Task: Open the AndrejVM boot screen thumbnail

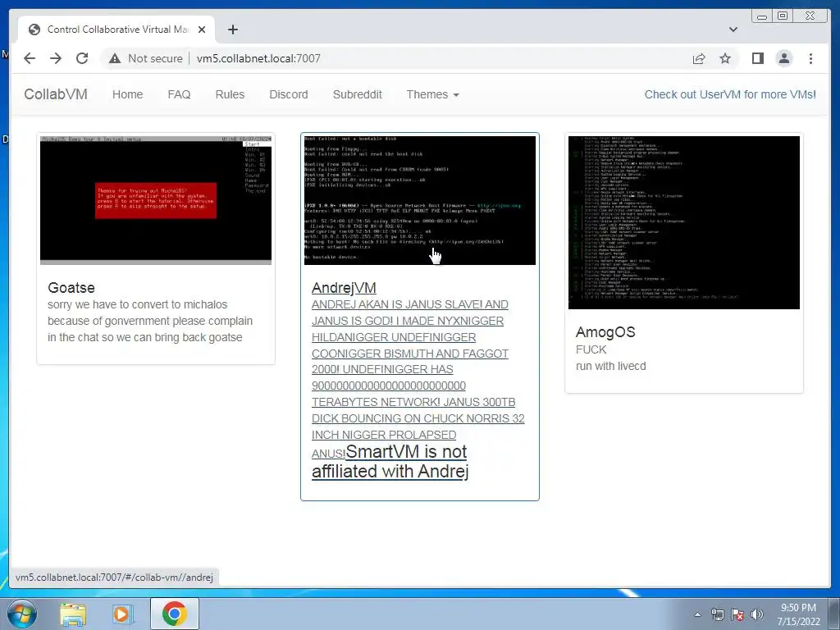Action: pos(420,200)
